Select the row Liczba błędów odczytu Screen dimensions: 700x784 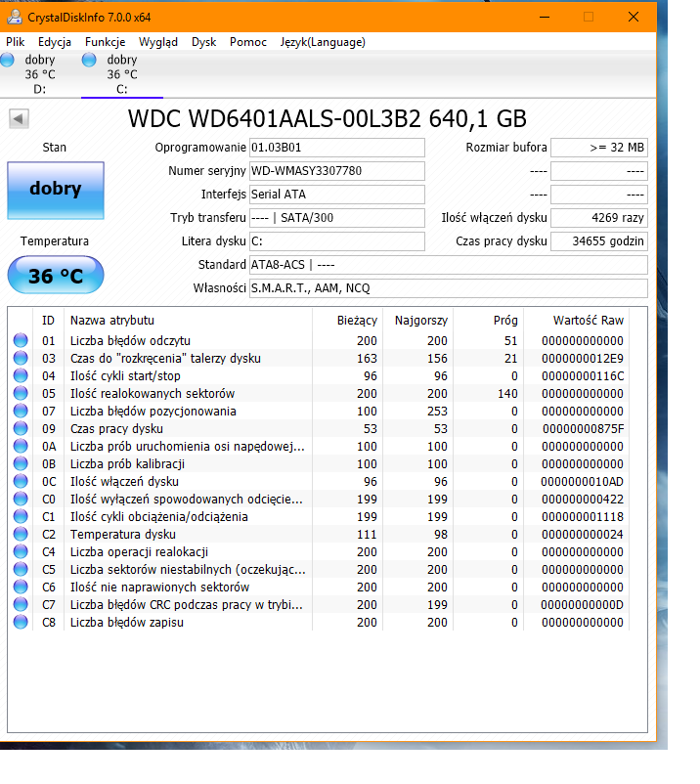point(319,340)
